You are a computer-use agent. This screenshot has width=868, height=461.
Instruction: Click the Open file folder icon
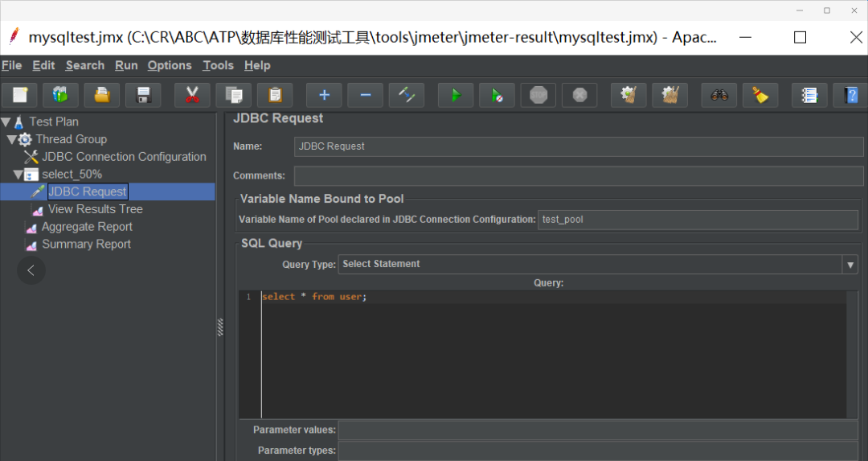102,95
